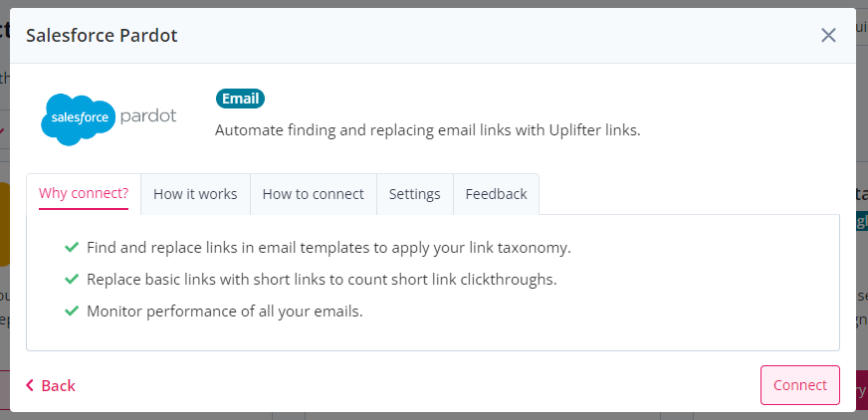This screenshot has height=420, width=868.
Task: Click the checkmark beside Find and replace links
Action: pyautogui.click(x=72, y=247)
